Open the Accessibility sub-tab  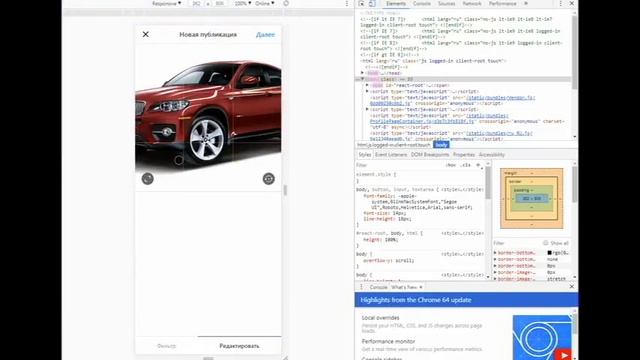(492, 155)
